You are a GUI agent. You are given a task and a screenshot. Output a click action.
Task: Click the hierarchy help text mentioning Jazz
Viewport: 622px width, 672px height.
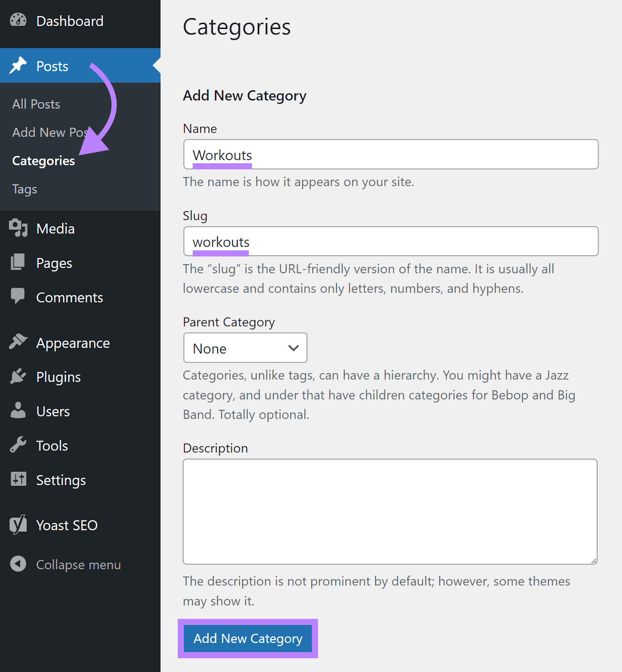379,395
